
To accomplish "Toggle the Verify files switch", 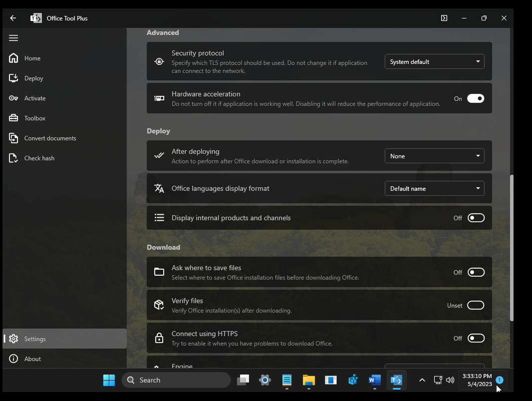I will (475, 305).
